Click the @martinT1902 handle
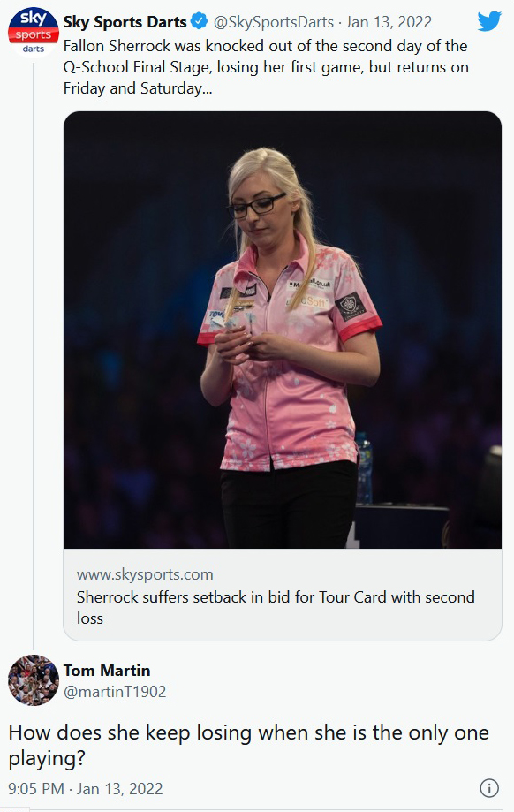 115,691
